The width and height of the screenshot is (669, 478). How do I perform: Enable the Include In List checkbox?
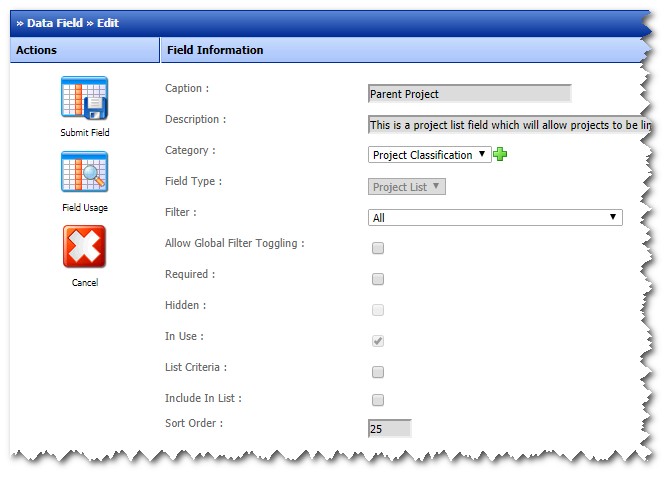pyautogui.click(x=378, y=400)
